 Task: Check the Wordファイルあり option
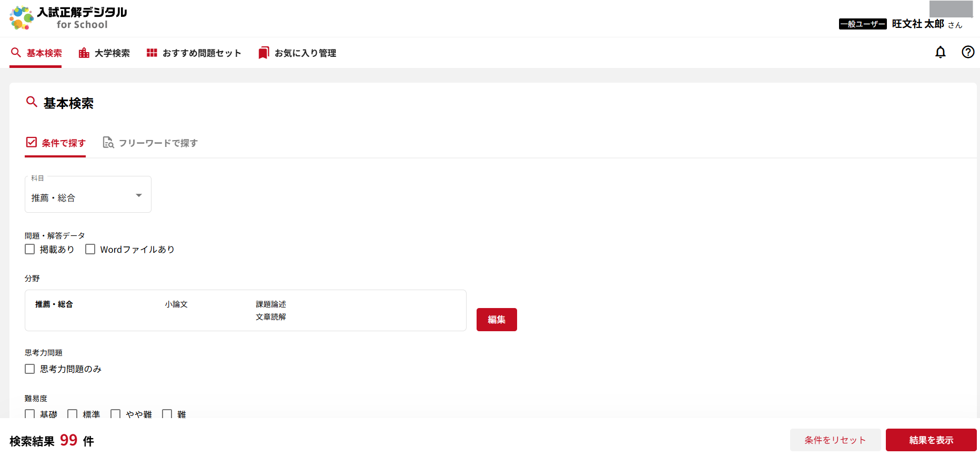pyautogui.click(x=90, y=249)
